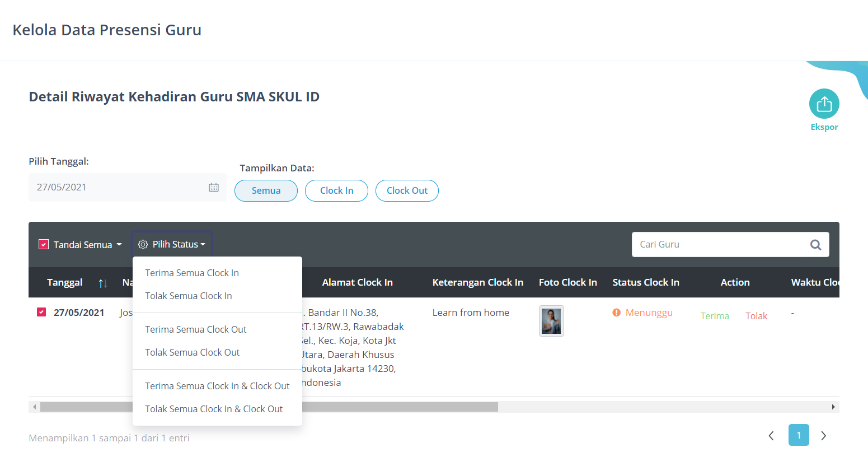Choose Tolak Semua Clock Out
The image size is (868, 466).
pyautogui.click(x=192, y=352)
